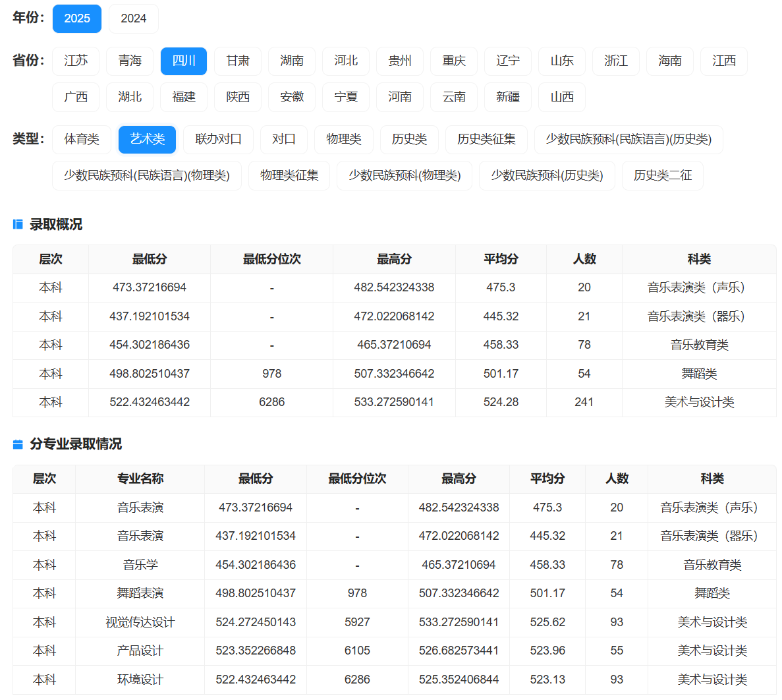Click 分专业录取情况 section heading
782x700 pixels.
[76, 444]
